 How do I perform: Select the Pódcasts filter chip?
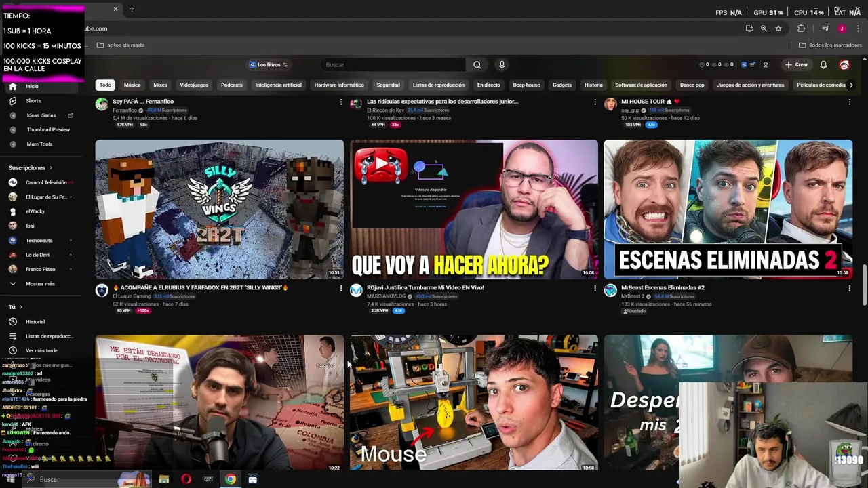[x=231, y=85]
